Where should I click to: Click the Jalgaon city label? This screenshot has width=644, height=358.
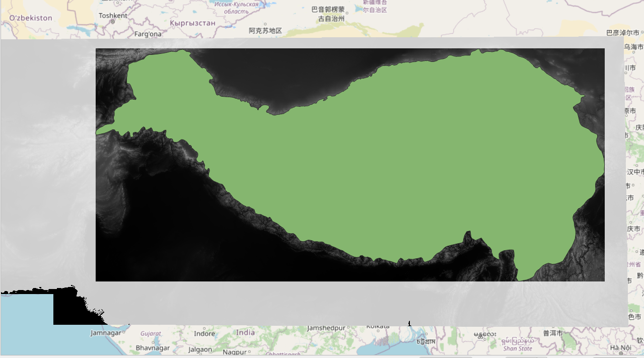click(x=200, y=349)
